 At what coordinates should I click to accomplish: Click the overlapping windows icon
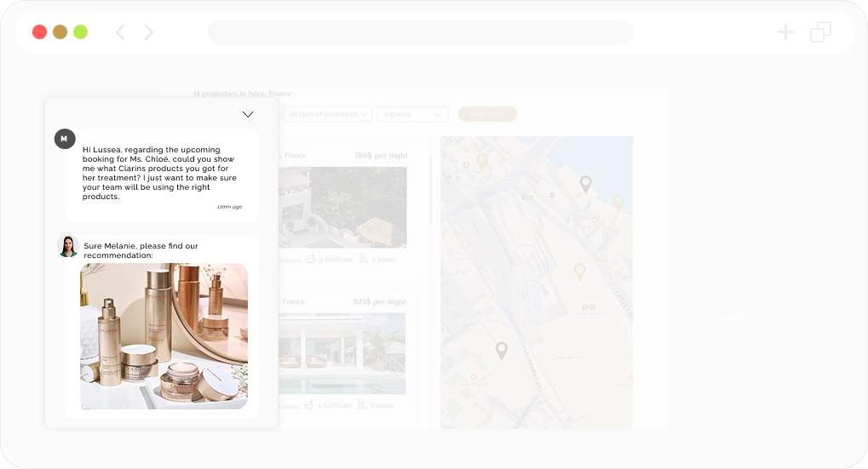click(x=820, y=32)
